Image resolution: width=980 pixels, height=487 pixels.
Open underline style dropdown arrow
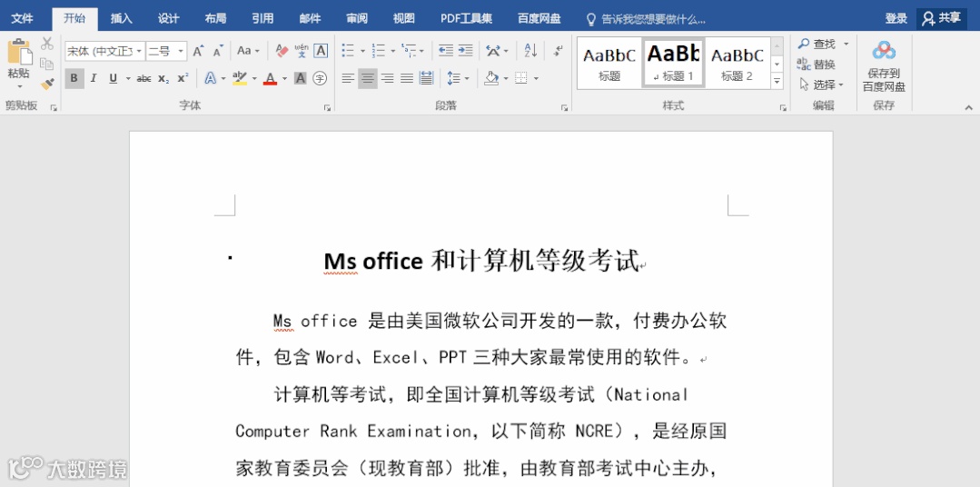128,79
